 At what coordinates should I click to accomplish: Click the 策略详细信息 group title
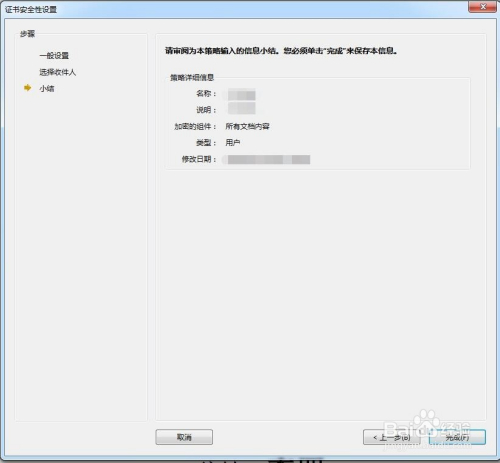tap(192, 77)
